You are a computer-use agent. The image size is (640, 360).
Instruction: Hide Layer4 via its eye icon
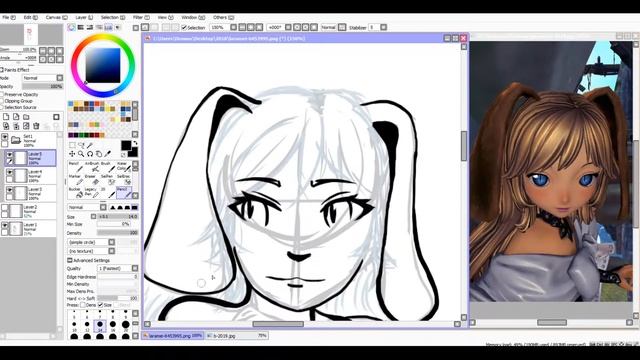(x=9, y=173)
